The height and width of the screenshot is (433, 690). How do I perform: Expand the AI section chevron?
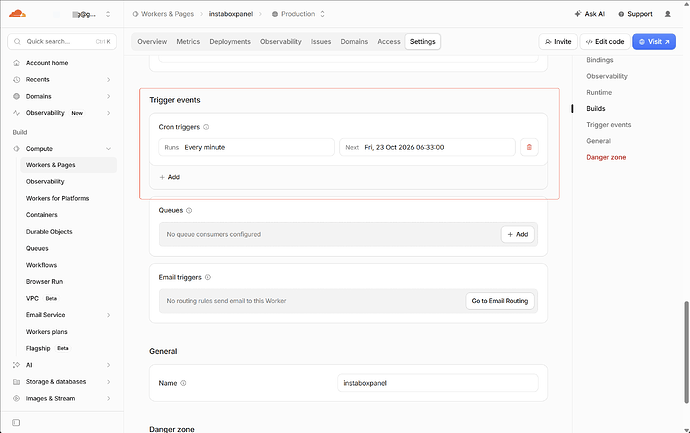point(108,365)
